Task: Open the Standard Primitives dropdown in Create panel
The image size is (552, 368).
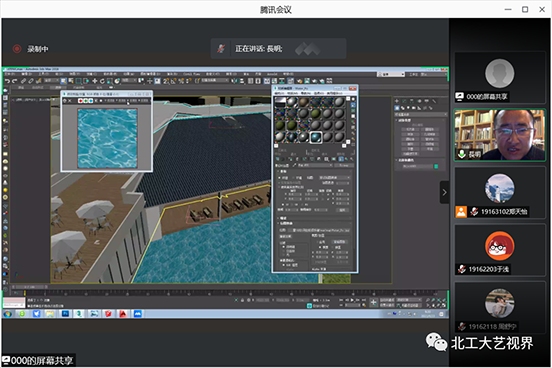Action: (x=420, y=114)
